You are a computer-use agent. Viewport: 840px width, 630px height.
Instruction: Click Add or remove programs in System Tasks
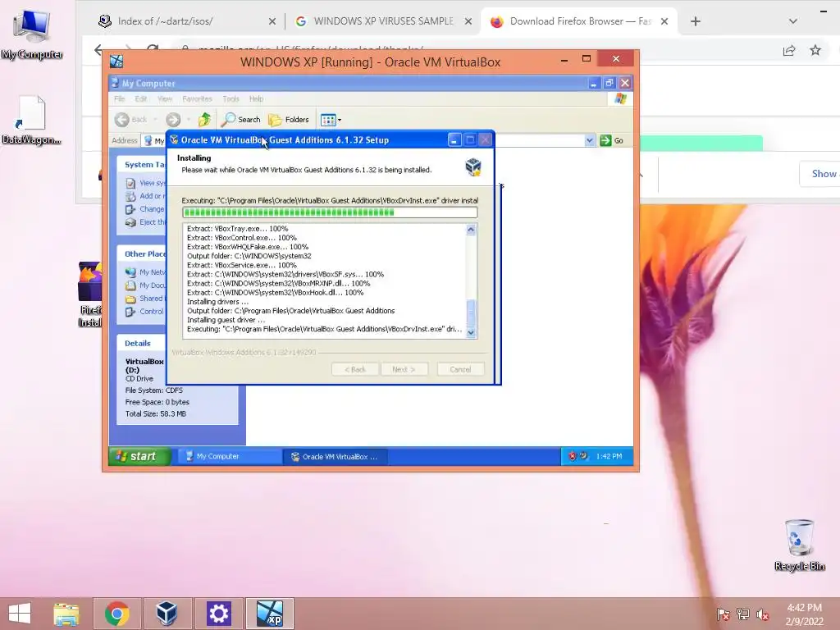point(145,196)
